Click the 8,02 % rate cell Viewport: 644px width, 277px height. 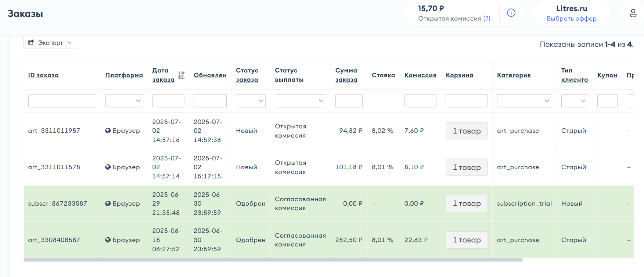pos(382,131)
